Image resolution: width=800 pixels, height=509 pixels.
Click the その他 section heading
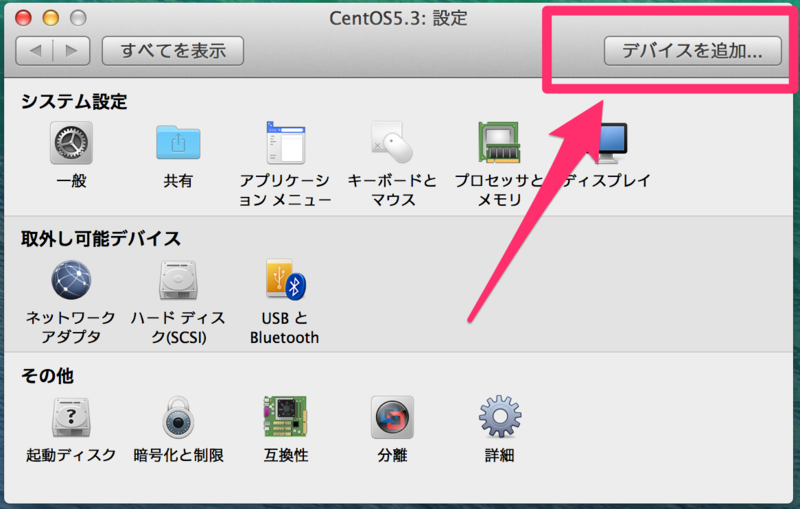47,376
